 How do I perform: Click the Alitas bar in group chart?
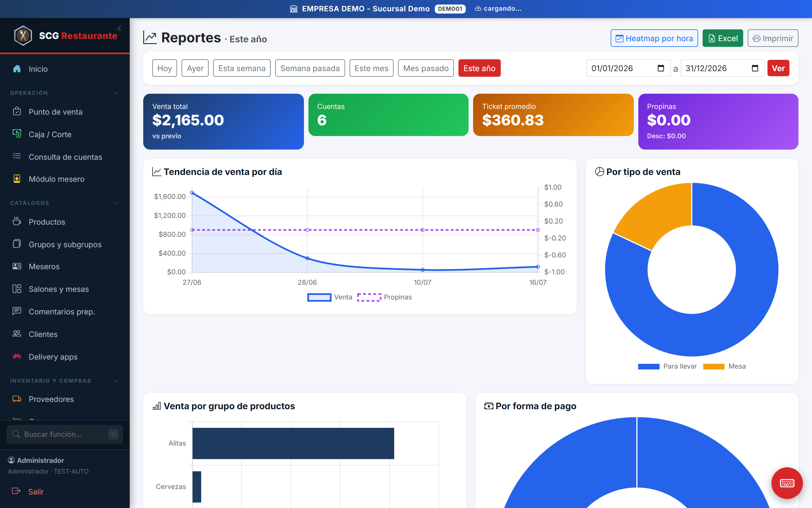(293, 443)
